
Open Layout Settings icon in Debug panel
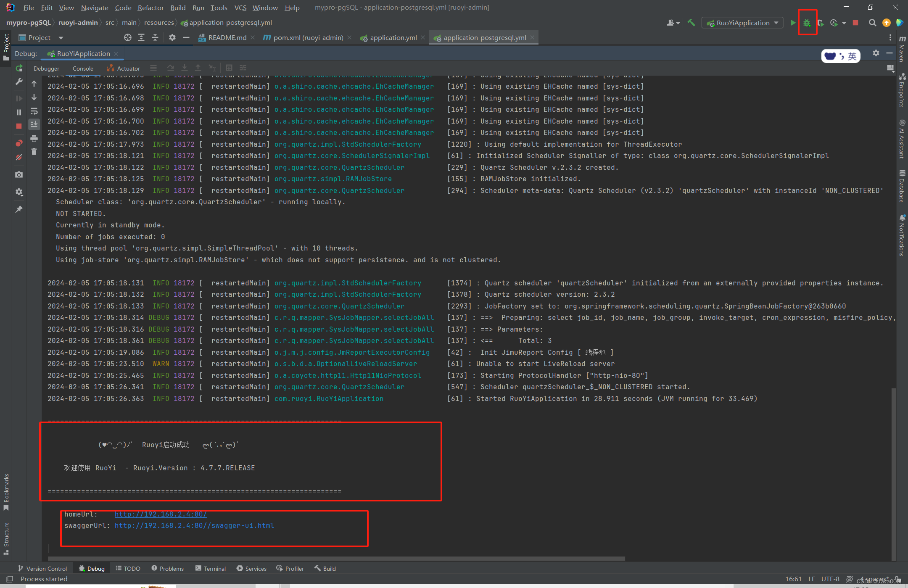[x=890, y=68]
